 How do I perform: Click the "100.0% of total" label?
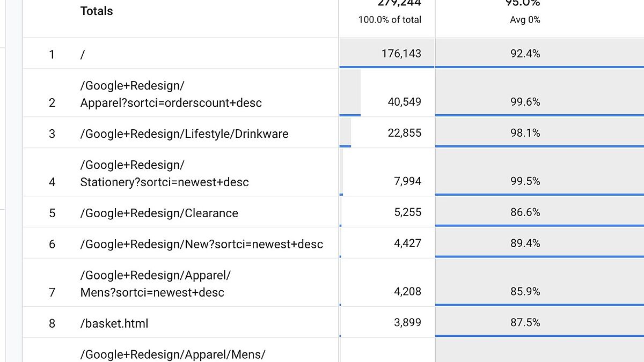[390, 19]
